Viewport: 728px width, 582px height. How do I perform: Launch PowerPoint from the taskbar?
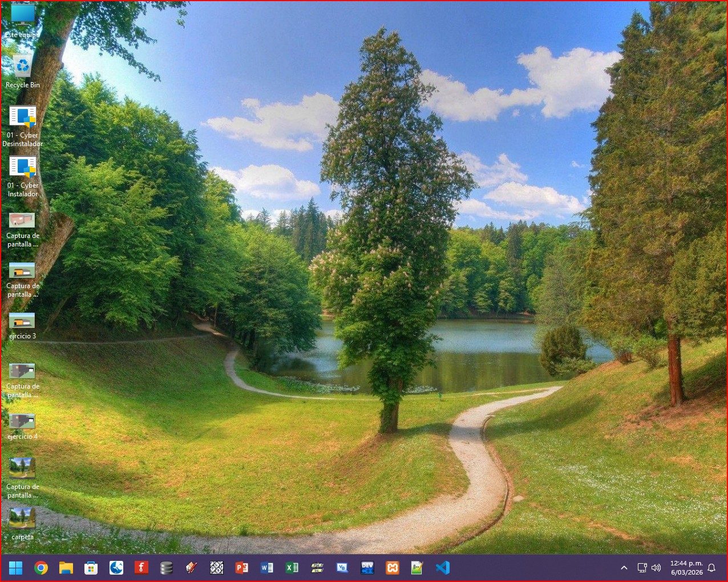tap(242, 568)
